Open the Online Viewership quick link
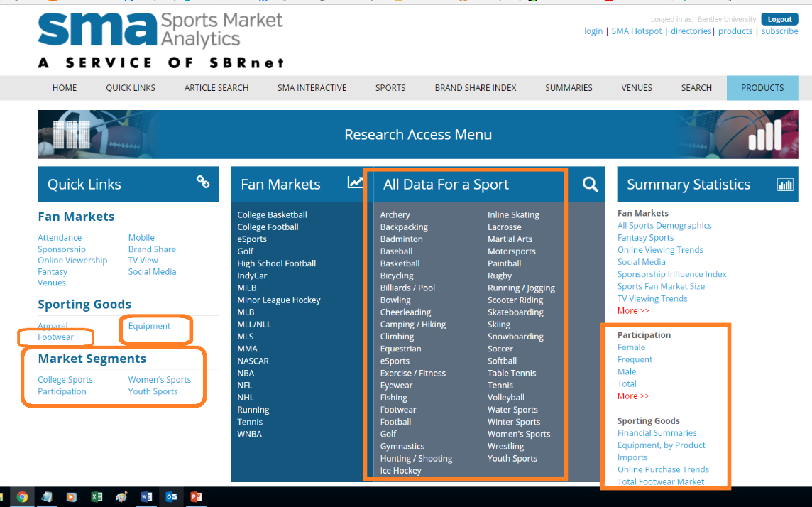Viewport: 812px width, 507px height. point(72,261)
